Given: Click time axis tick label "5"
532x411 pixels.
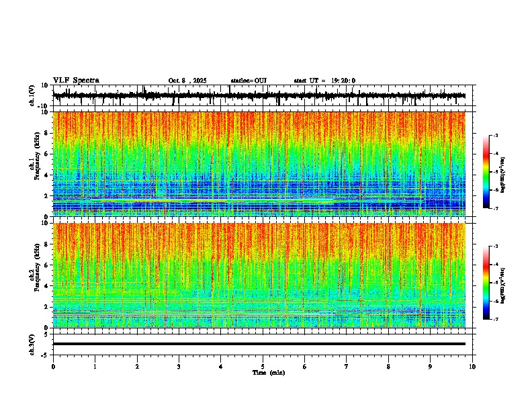Looking at the screenshot, I should tap(263, 367).
